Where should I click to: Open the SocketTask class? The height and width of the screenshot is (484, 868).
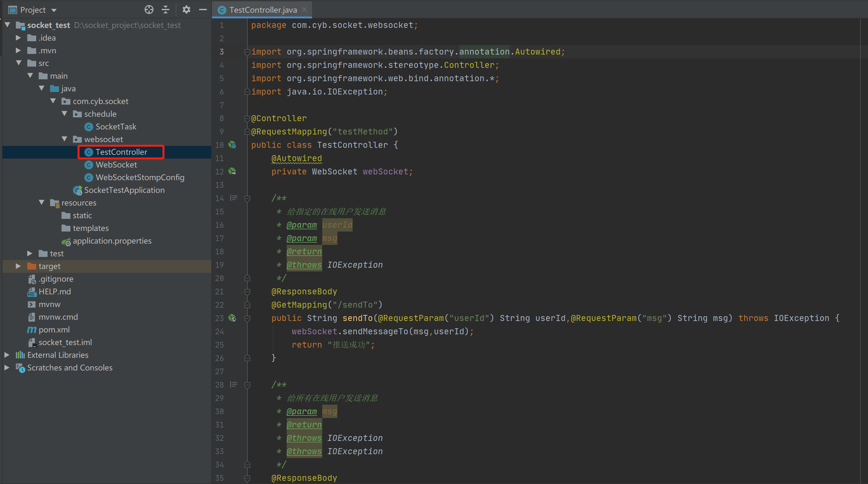tap(115, 127)
